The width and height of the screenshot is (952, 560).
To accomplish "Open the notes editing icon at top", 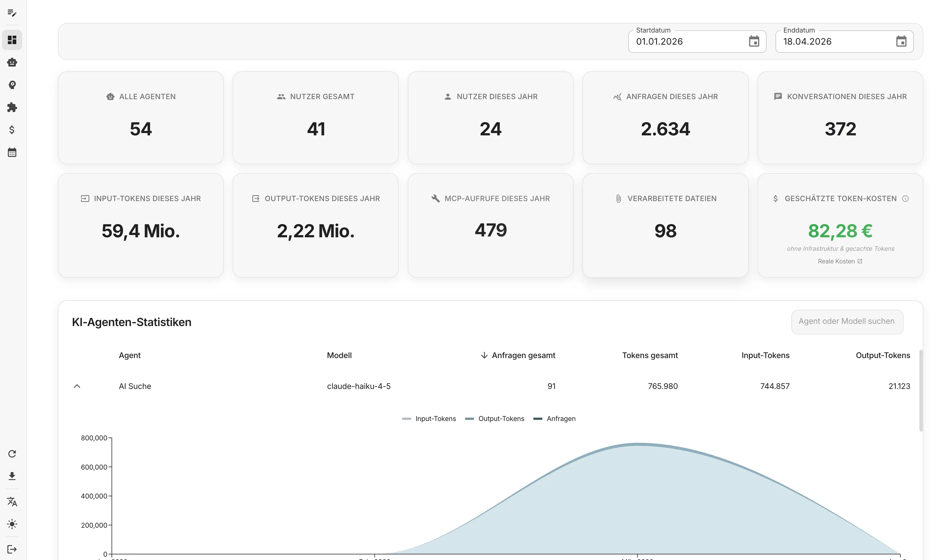I will (x=12, y=13).
